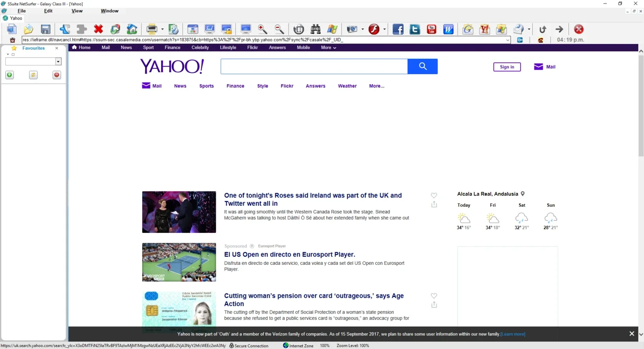
Task: Open the Weather link under search box
Action: pos(347,86)
